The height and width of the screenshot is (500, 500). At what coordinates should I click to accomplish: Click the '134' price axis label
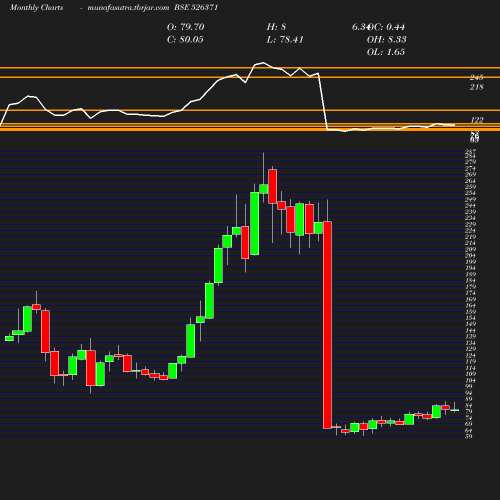[x=470, y=343]
